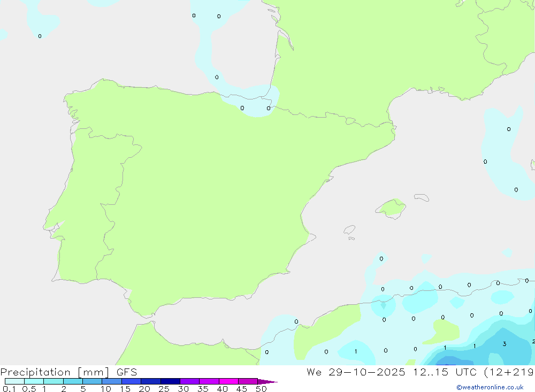The height and width of the screenshot is (392, 535).
Task: Click the legend swatch between 0.1 and 0.5
Action: tap(14, 381)
